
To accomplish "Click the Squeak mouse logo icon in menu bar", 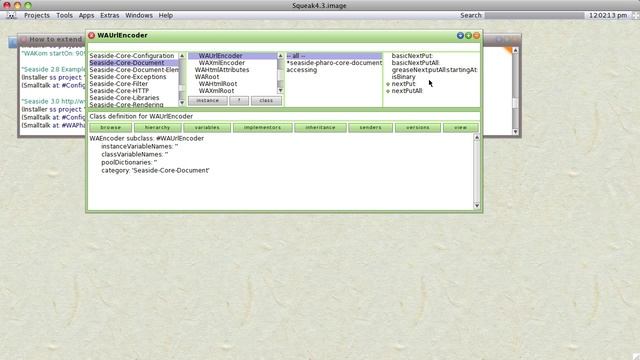I will point(11,15).
